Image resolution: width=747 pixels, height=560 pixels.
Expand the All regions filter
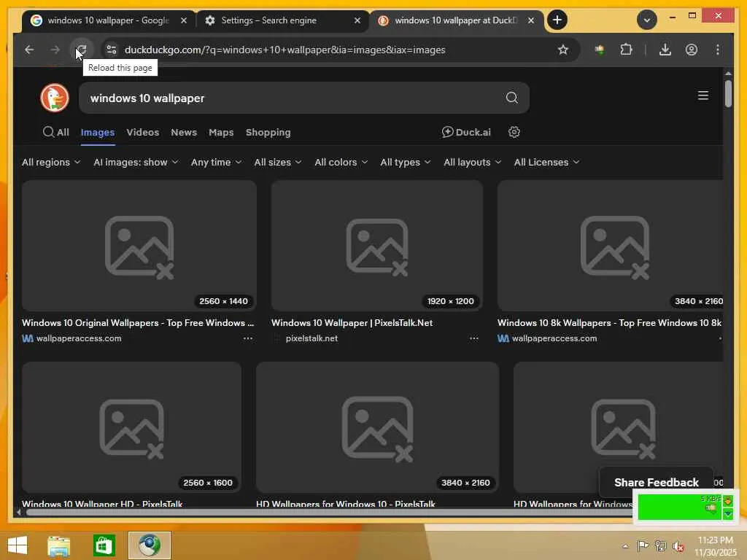pyautogui.click(x=51, y=163)
